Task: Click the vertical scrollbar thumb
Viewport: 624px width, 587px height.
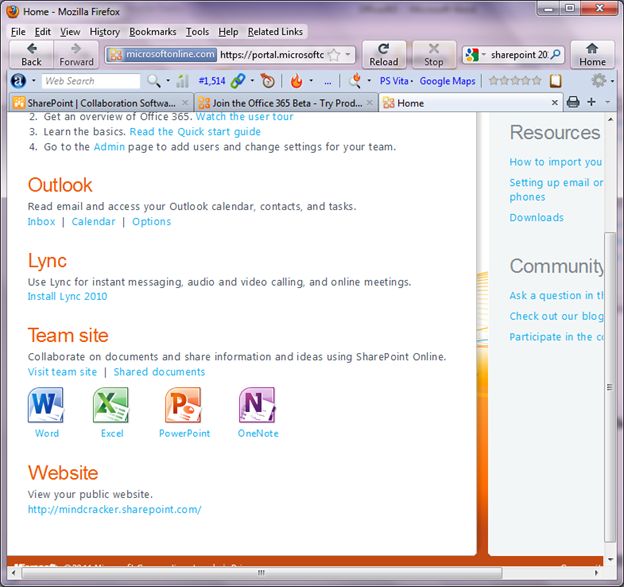Action: (610, 387)
